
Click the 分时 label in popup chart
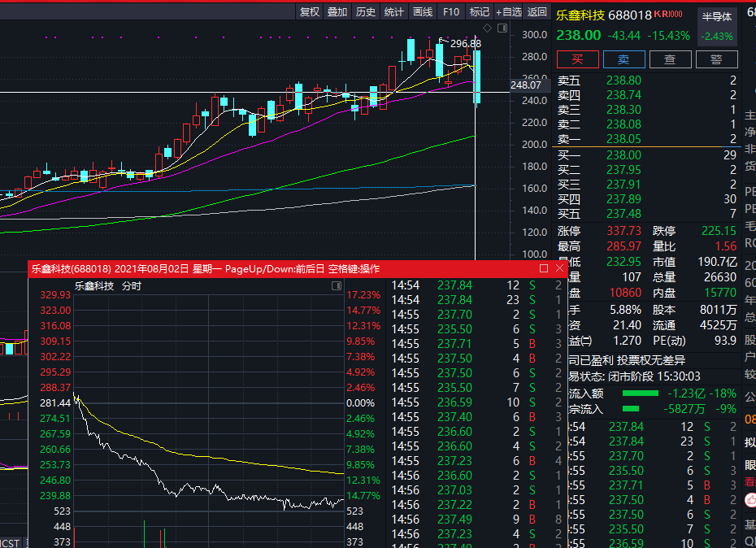pos(131,286)
